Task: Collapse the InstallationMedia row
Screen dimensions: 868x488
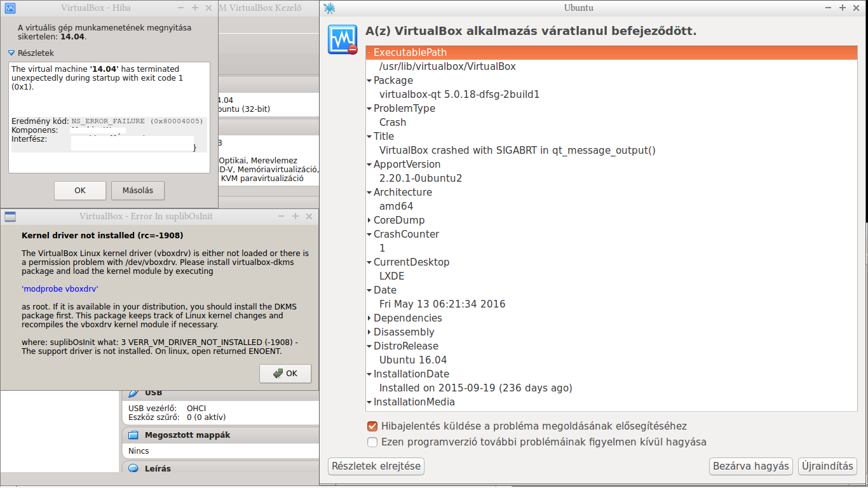Action: click(369, 402)
